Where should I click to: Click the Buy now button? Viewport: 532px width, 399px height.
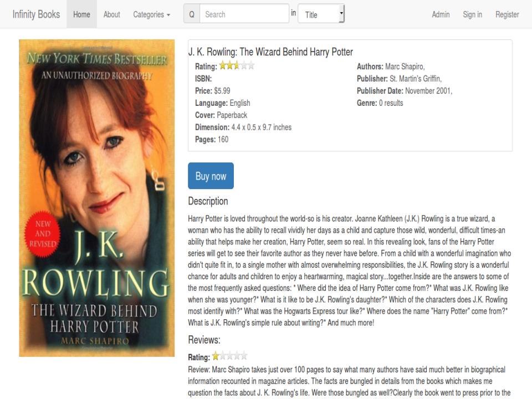(211, 176)
